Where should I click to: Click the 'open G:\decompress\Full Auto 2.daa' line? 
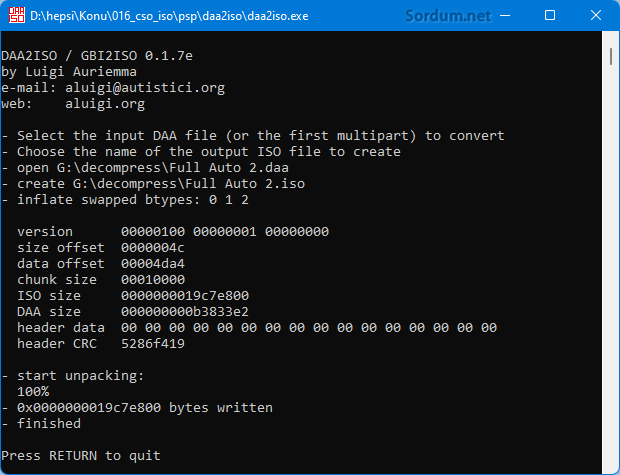click(x=145, y=168)
